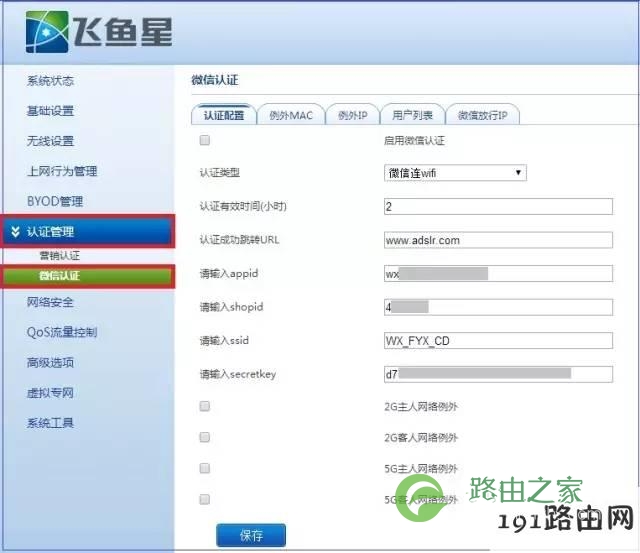Viewport: 640px width, 553px height.
Task: Collapse the 认证管理 double-chevron icon
Action: 16,232
